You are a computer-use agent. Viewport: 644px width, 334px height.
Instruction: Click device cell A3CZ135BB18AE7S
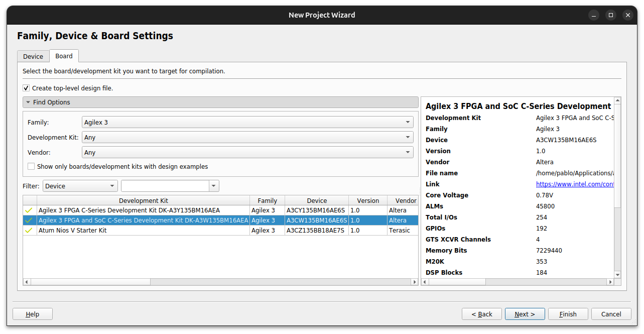point(316,231)
